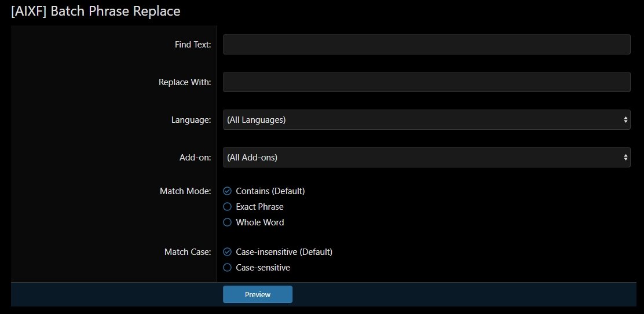Click the "Language:" row label
Screen dimensions: 644x314
[191, 120]
